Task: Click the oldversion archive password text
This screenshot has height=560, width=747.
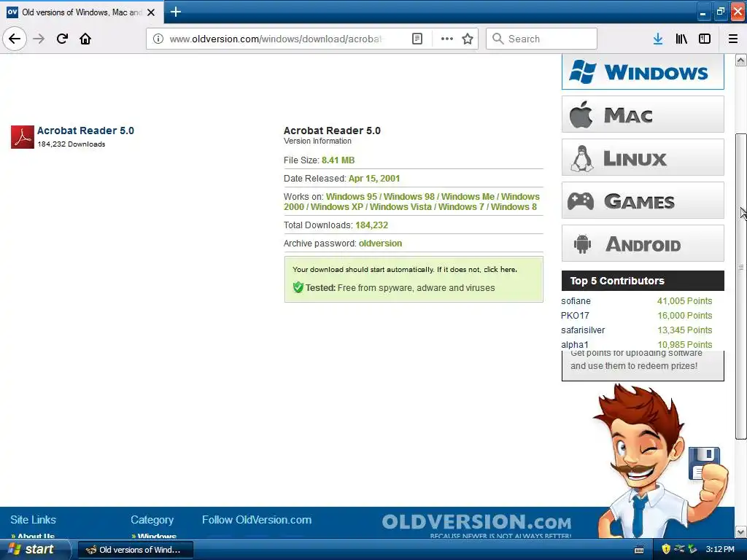Action: click(380, 244)
